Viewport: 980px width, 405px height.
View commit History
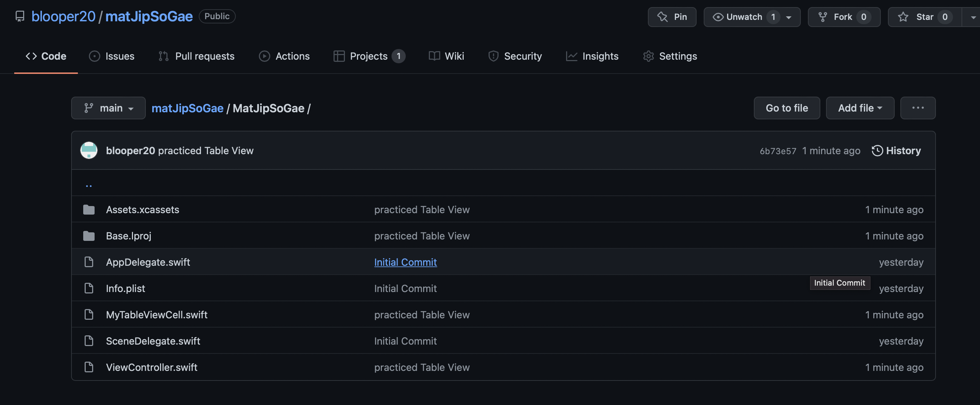896,151
